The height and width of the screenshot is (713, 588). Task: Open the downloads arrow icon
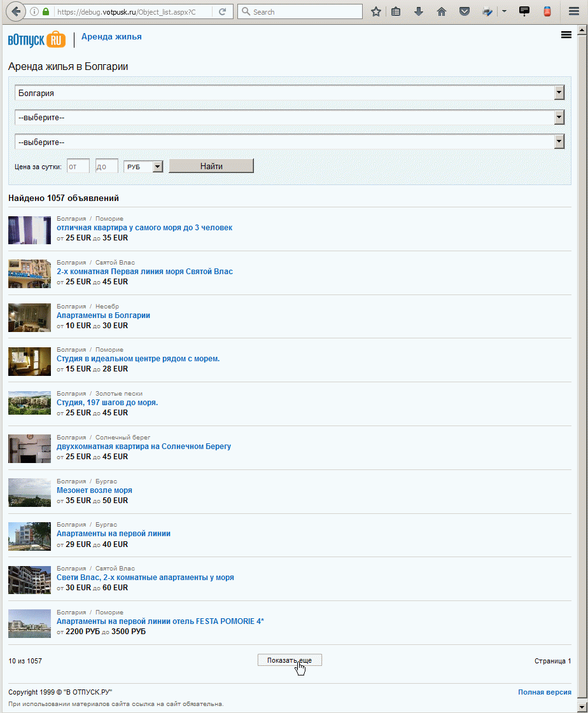tap(419, 12)
